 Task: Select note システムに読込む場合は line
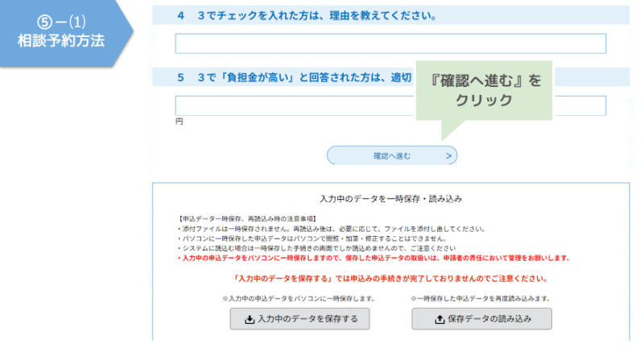(316, 249)
